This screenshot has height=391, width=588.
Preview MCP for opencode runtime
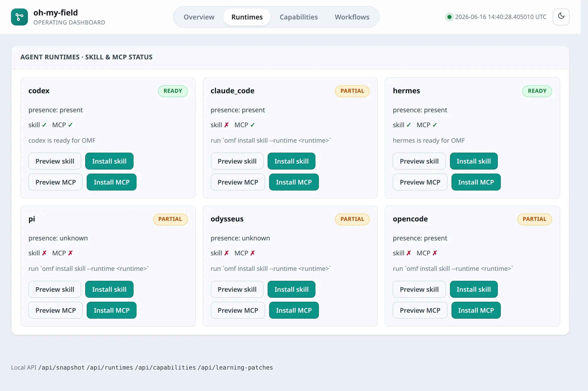[x=420, y=310]
